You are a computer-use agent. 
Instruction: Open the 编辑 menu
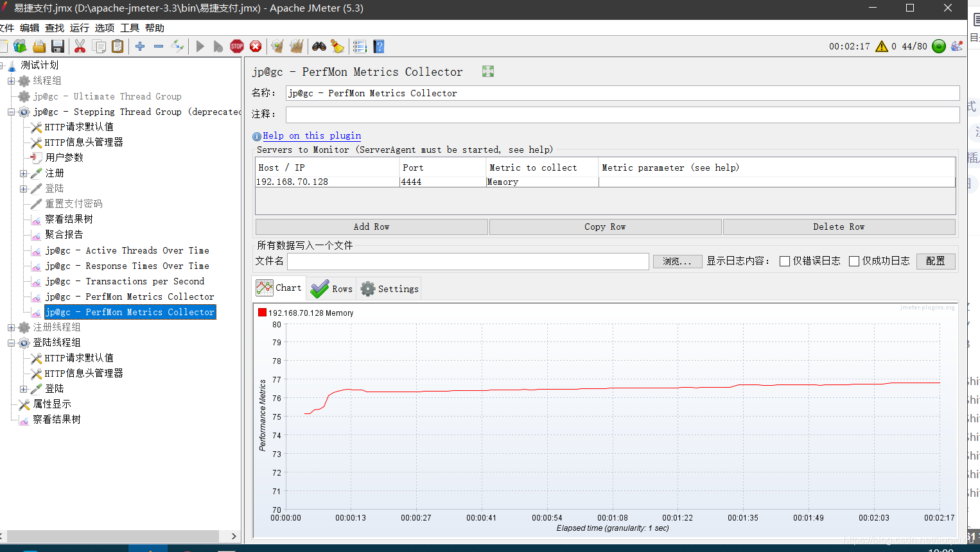click(x=30, y=28)
